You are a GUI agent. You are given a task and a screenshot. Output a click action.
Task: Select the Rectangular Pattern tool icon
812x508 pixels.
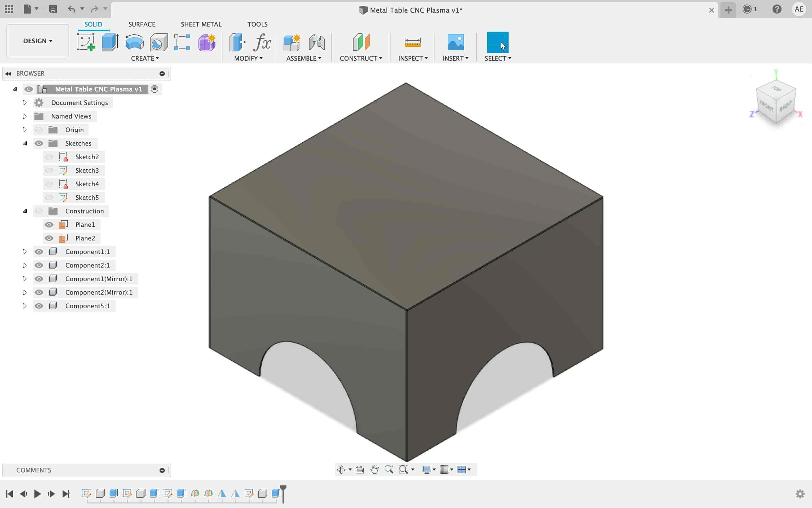tap(182, 42)
